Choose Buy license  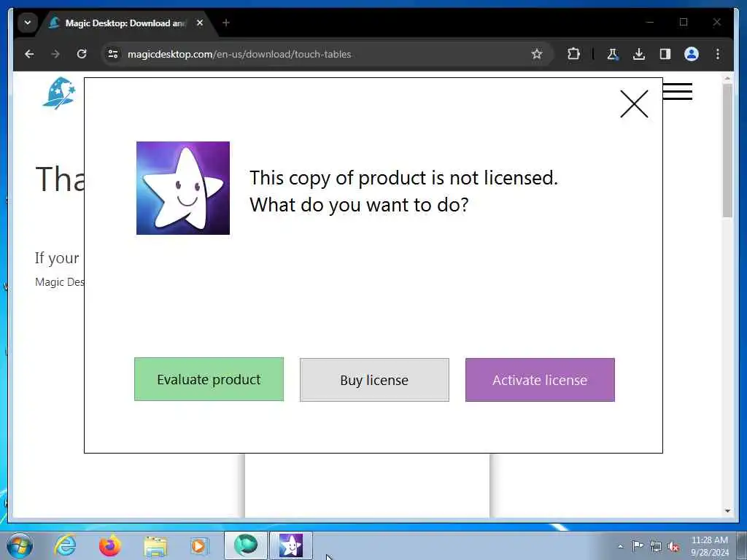tap(374, 379)
